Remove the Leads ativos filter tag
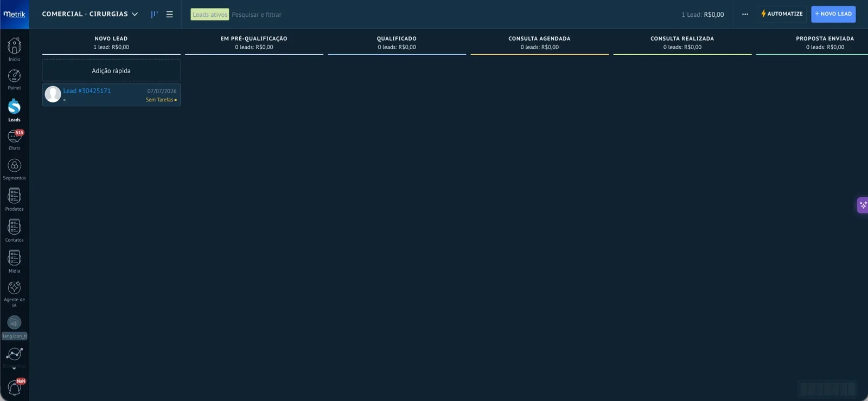The width and height of the screenshot is (868, 401). pyautogui.click(x=209, y=15)
